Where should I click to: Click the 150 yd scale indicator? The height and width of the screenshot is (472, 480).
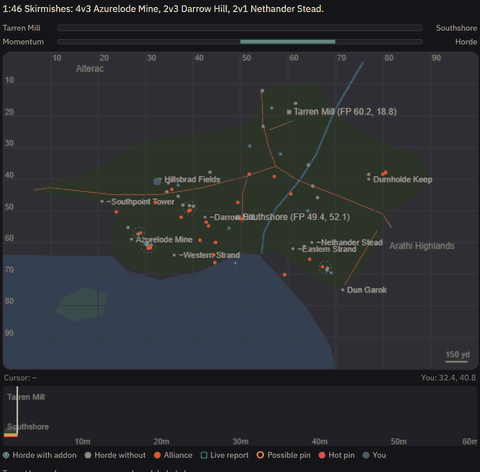[458, 356]
